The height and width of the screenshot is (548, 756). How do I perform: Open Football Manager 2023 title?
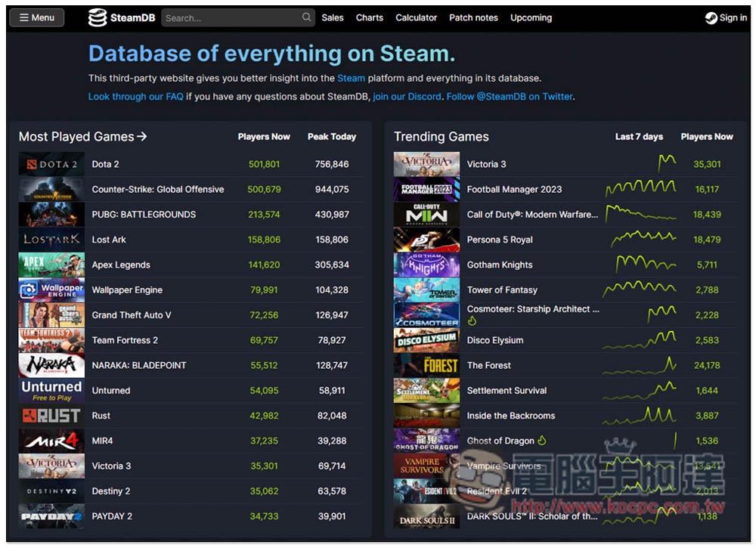[x=514, y=190]
